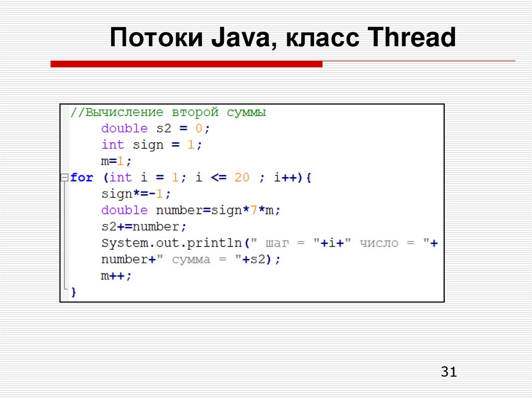Click the closing brace of the loop
This screenshot has height=398, width=532.
(x=73, y=292)
